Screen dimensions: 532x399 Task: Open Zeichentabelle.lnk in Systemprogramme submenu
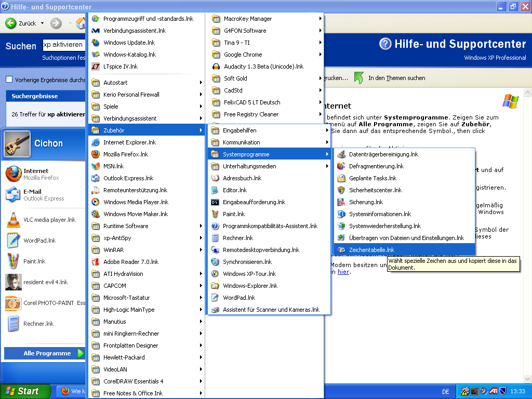click(x=404, y=250)
